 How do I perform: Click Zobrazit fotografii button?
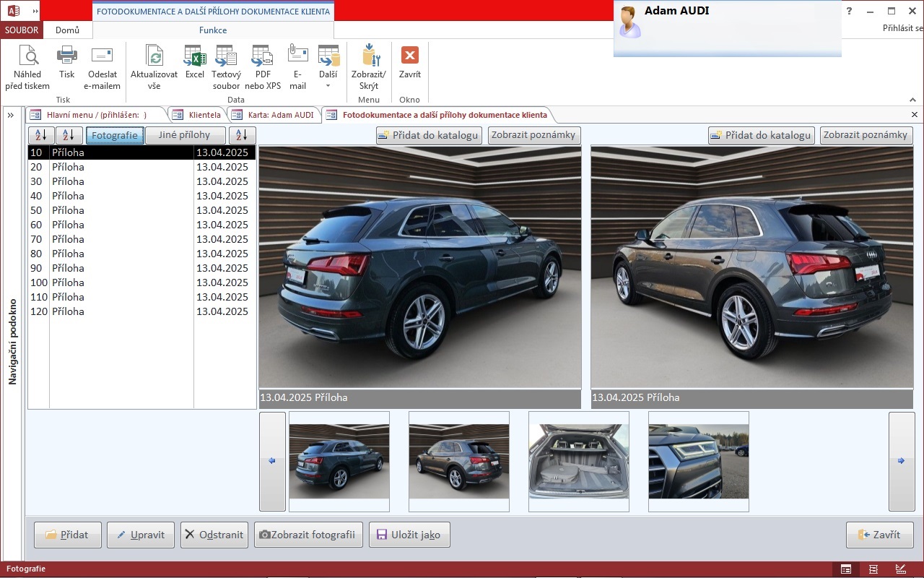click(x=308, y=535)
